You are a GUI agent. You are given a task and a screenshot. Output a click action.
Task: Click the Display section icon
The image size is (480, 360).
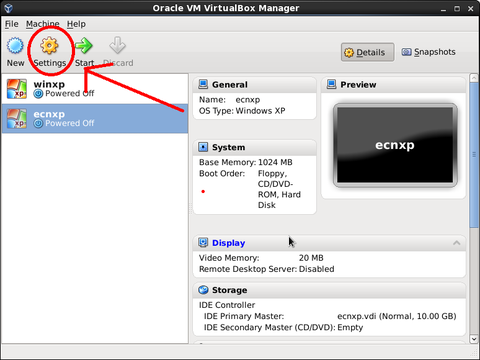[x=203, y=242]
